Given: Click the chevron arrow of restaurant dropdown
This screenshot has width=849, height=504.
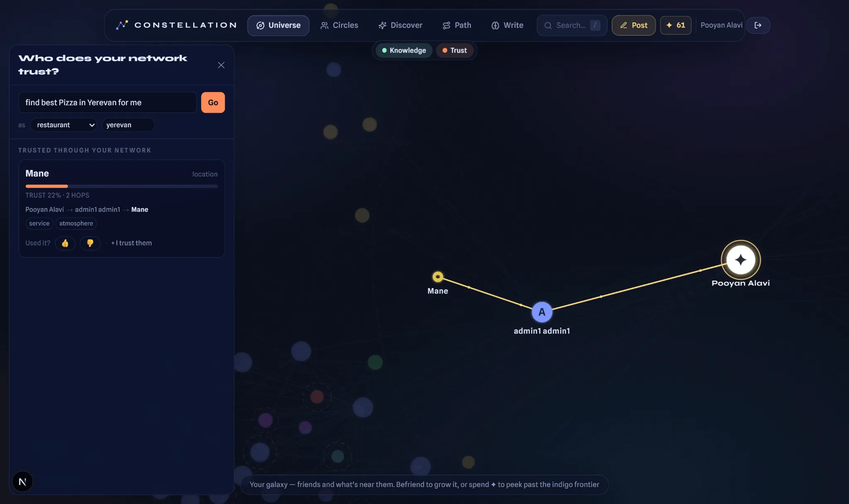Looking at the screenshot, I should (92, 125).
